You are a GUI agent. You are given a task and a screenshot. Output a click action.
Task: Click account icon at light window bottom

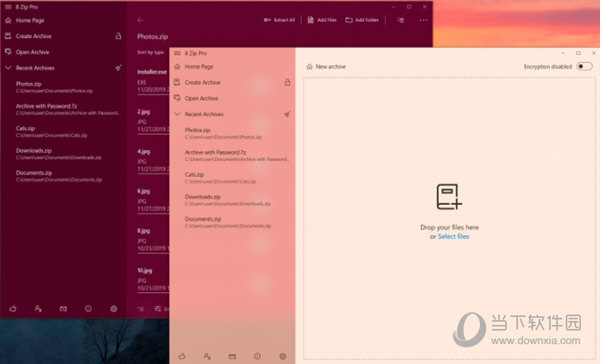pyautogui.click(x=207, y=356)
